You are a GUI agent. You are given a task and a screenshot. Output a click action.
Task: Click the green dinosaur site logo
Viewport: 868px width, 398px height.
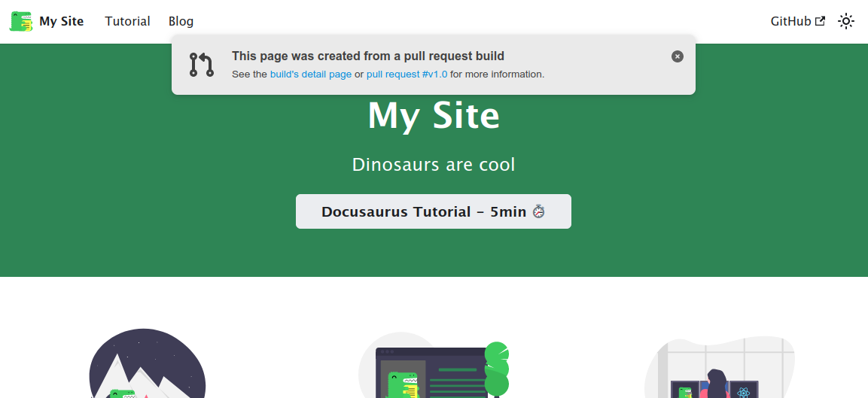[x=21, y=21]
